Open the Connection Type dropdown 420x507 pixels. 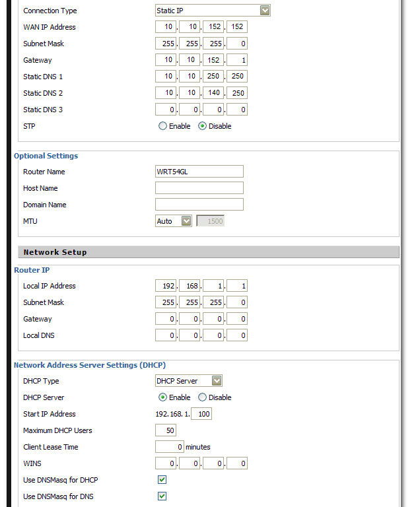[x=213, y=11]
